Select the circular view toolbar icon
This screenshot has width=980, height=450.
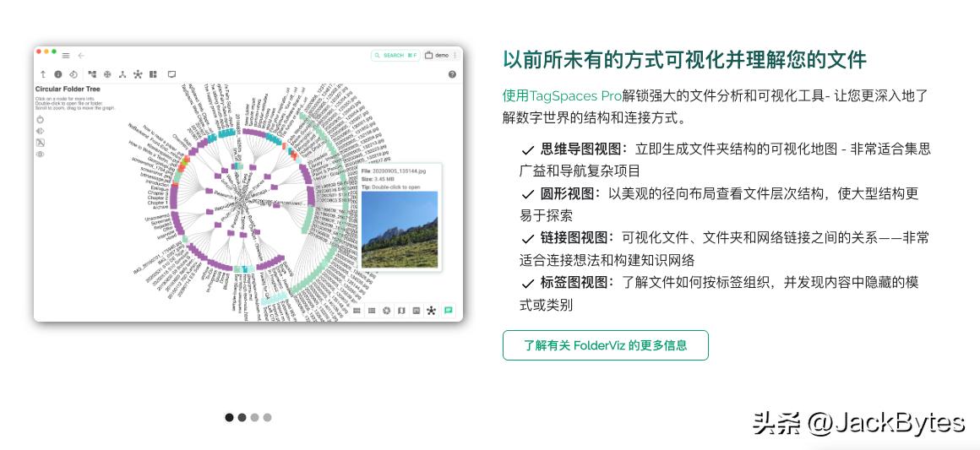(x=107, y=74)
